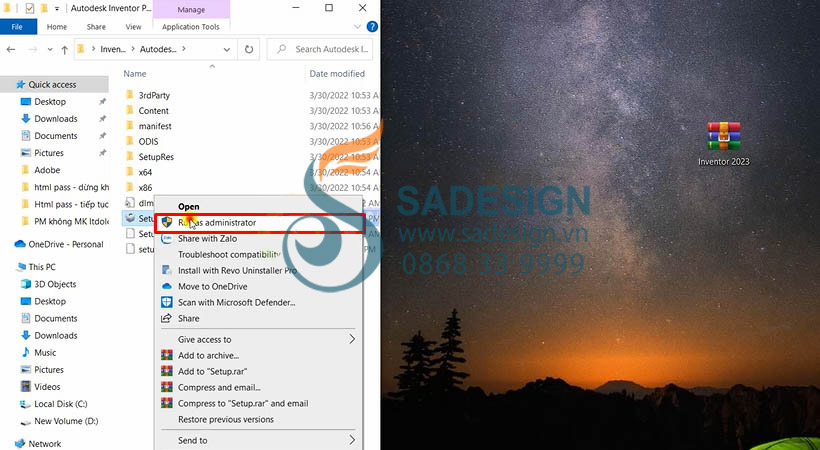Select the ODIS folder
820x450 pixels.
point(148,142)
